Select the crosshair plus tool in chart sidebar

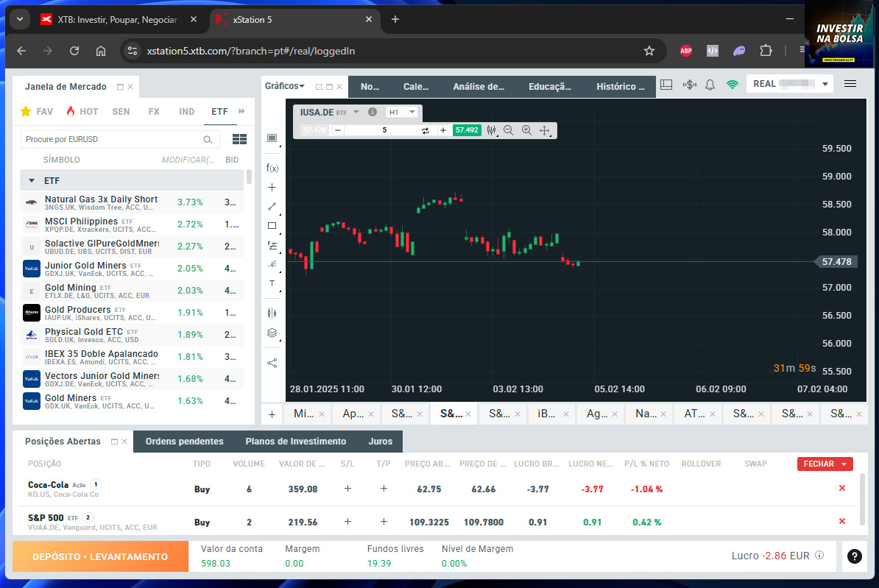(x=272, y=187)
